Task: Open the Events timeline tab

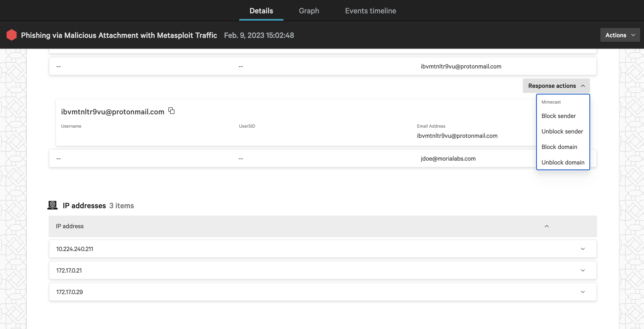Action: click(x=370, y=11)
